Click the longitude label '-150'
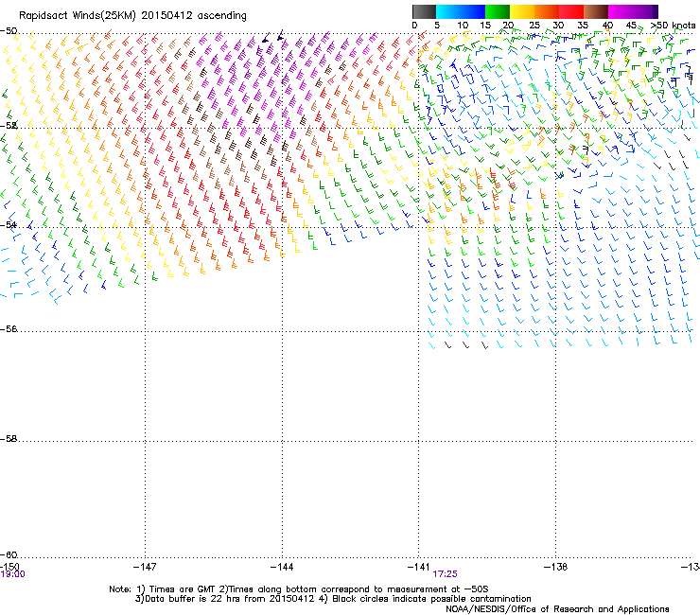This screenshot has height=615, width=700. 9,567
